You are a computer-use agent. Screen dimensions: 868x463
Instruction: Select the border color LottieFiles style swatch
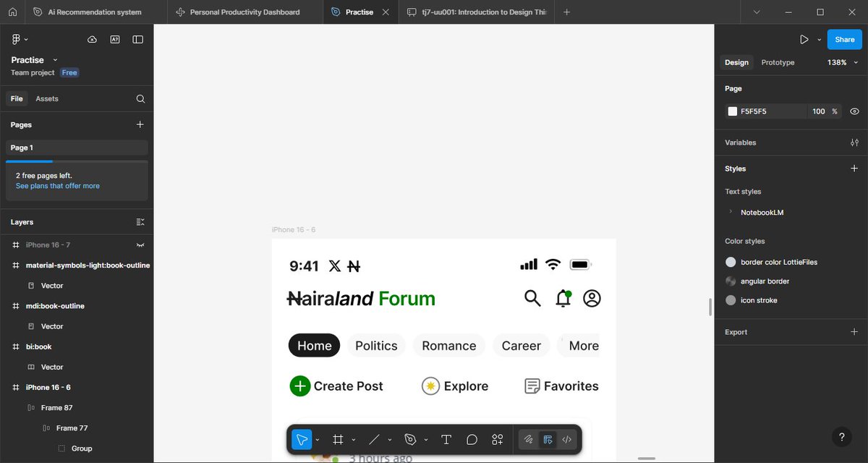(x=731, y=262)
